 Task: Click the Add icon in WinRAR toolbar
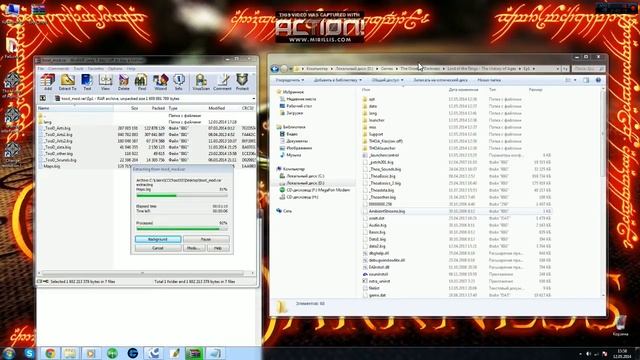point(48,82)
